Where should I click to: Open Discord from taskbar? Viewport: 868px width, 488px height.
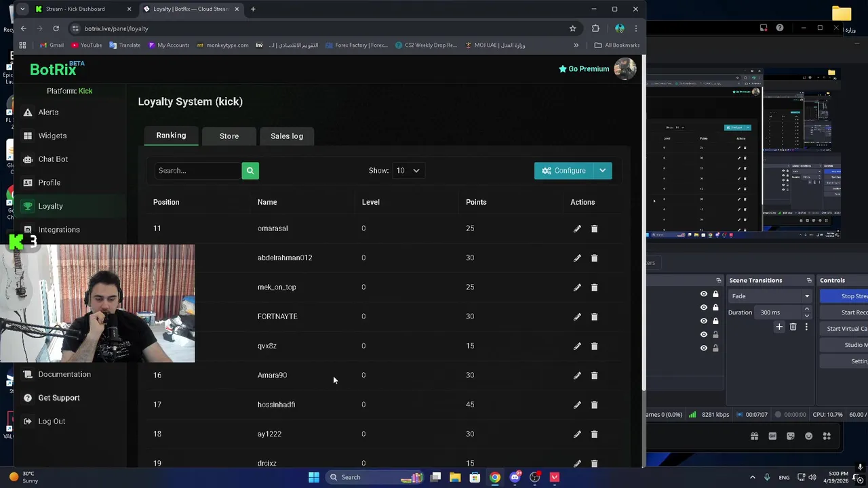point(515,477)
